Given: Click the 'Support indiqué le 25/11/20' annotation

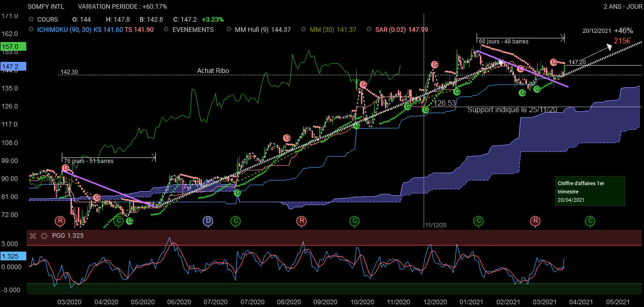Looking at the screenshot, I should pos(512,110).
